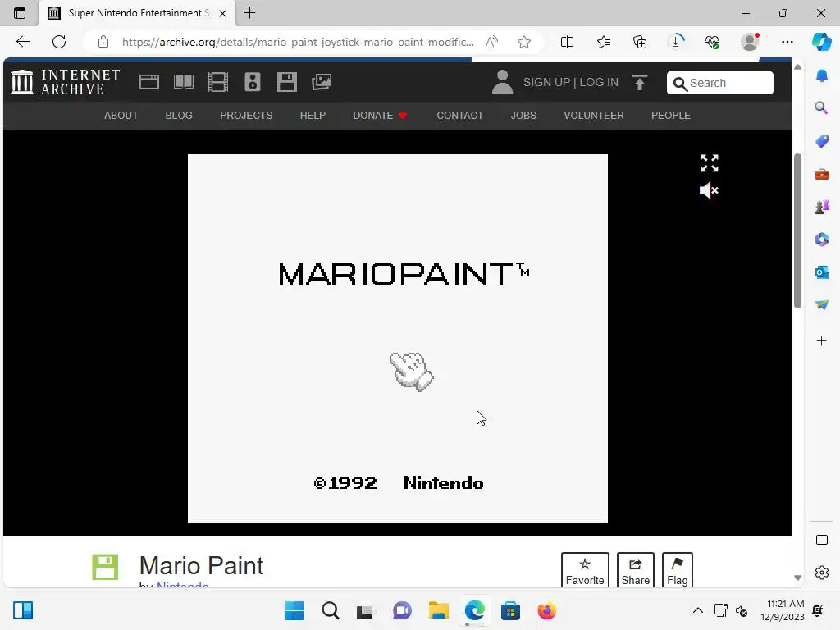Open Edge profile avatar
This screenshot has width=840, height=630.
[x=750, y=42]
